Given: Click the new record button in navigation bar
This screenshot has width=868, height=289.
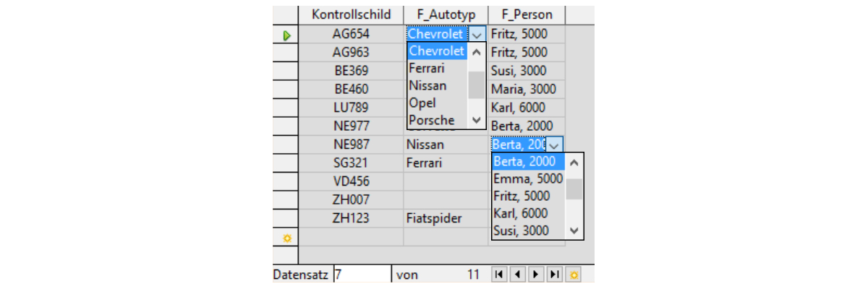Looking at the screenshot, I should (x=574, y=275).
